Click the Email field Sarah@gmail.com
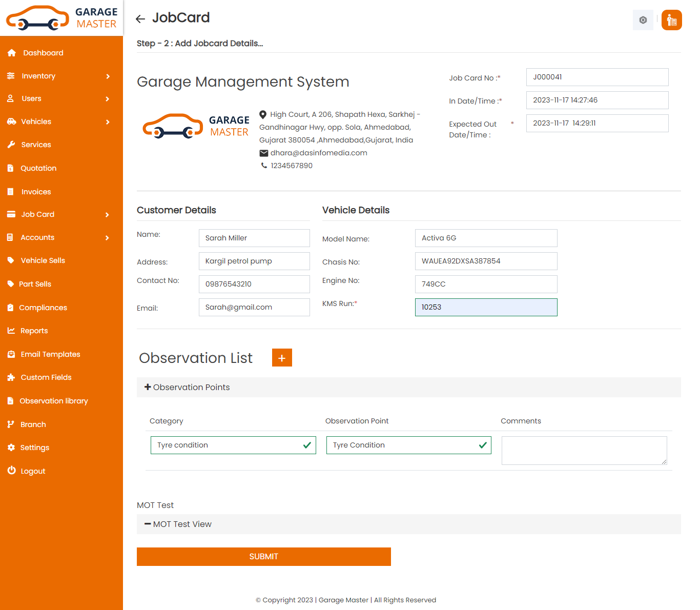The height and width of the screenshot is (610, 700). pos(254,307)
